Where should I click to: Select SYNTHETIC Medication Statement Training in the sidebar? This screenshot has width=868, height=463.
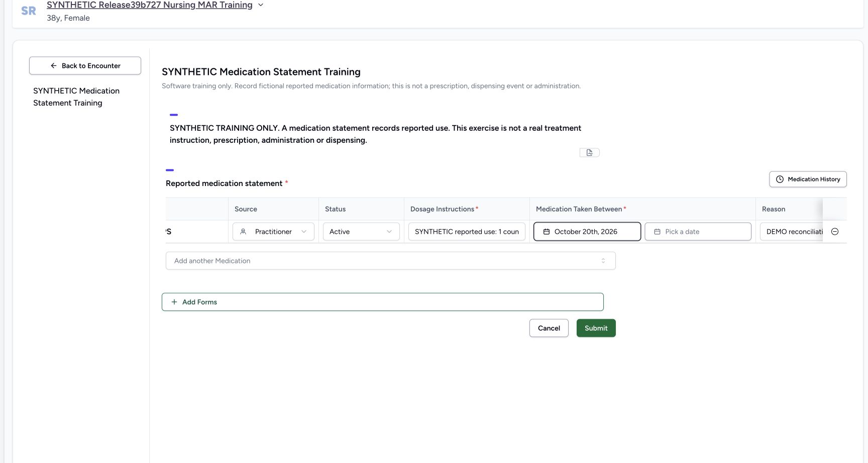pos(76,97)
